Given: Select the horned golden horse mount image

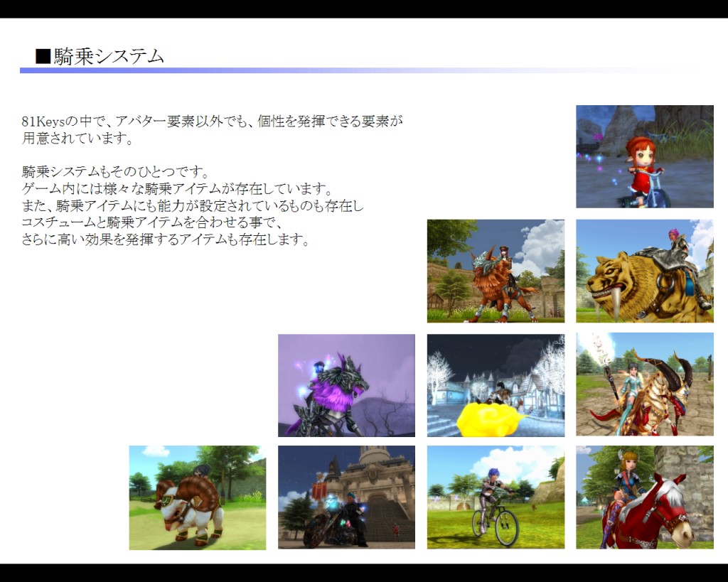Looking at the screenshot, I should (644, 384).
